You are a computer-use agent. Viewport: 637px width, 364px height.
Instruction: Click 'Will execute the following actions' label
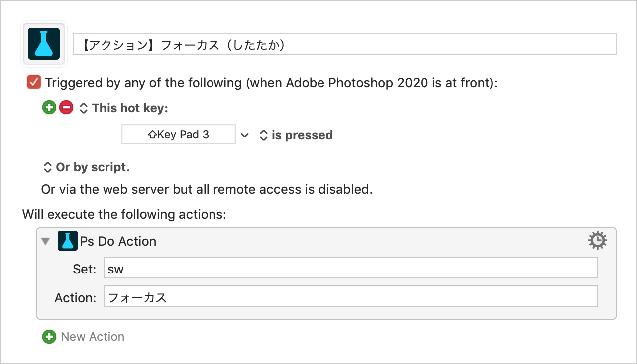[x=124, y=215]
